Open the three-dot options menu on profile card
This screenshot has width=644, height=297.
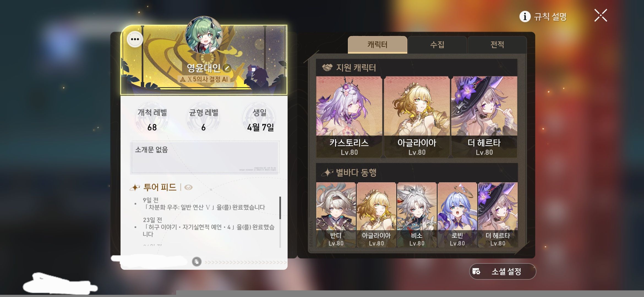(135, 39)
